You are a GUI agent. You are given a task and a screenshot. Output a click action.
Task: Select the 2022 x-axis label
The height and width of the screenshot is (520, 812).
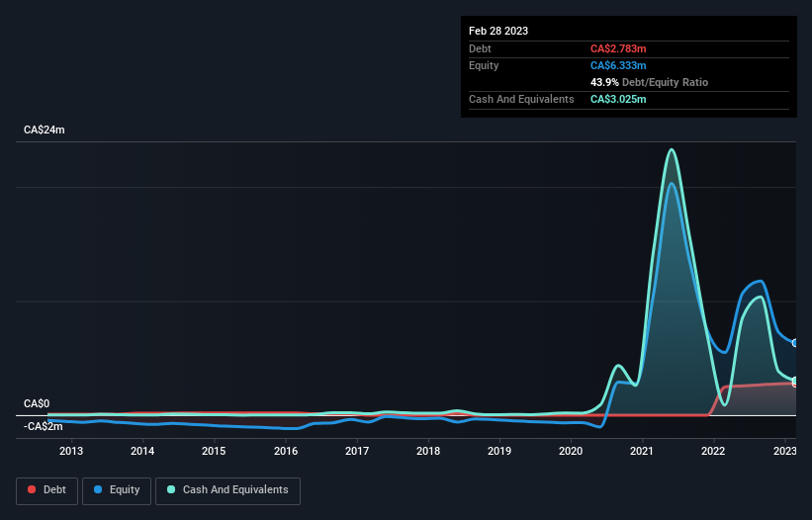(x=713, y=451)
